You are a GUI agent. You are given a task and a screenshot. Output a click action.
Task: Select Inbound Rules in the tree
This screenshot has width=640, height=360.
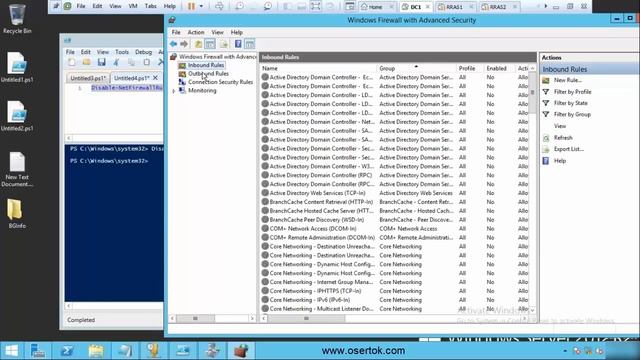(206, 65)
